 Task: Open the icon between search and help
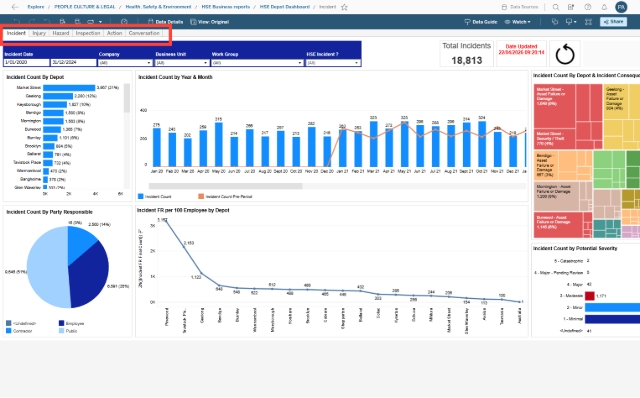pos(571,7)
